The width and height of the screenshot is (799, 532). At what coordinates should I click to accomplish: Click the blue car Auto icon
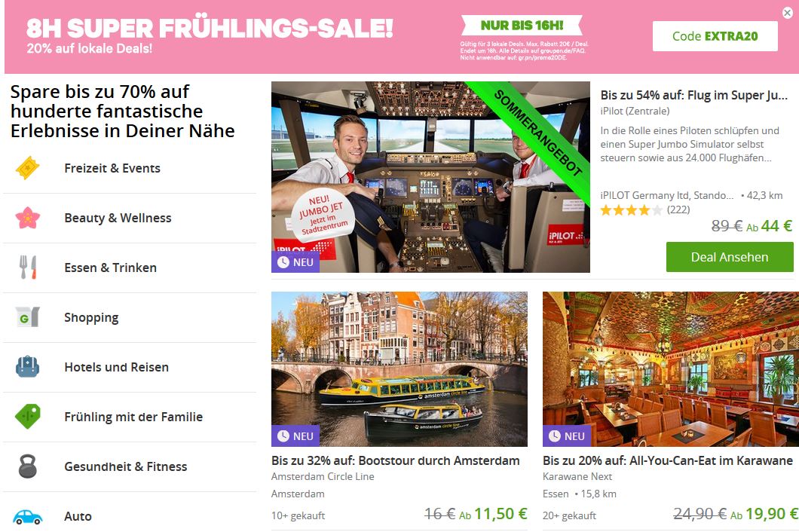(x=28, y=517)
